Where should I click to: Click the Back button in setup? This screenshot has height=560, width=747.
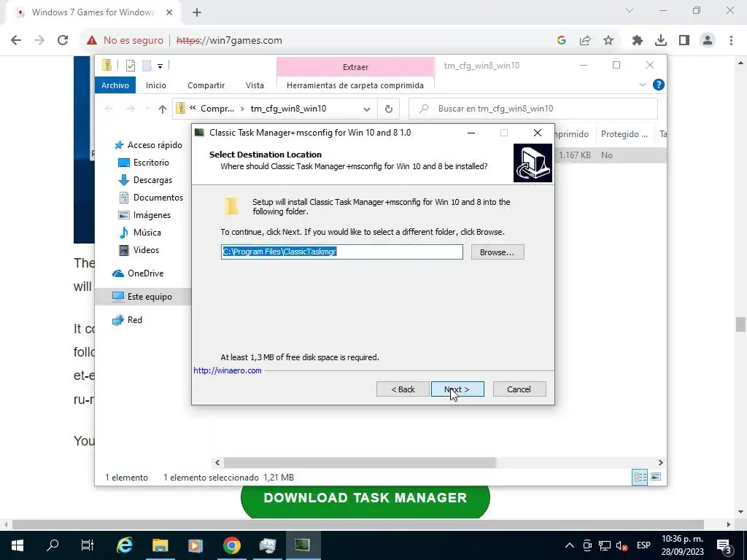[x=403, y=389]
